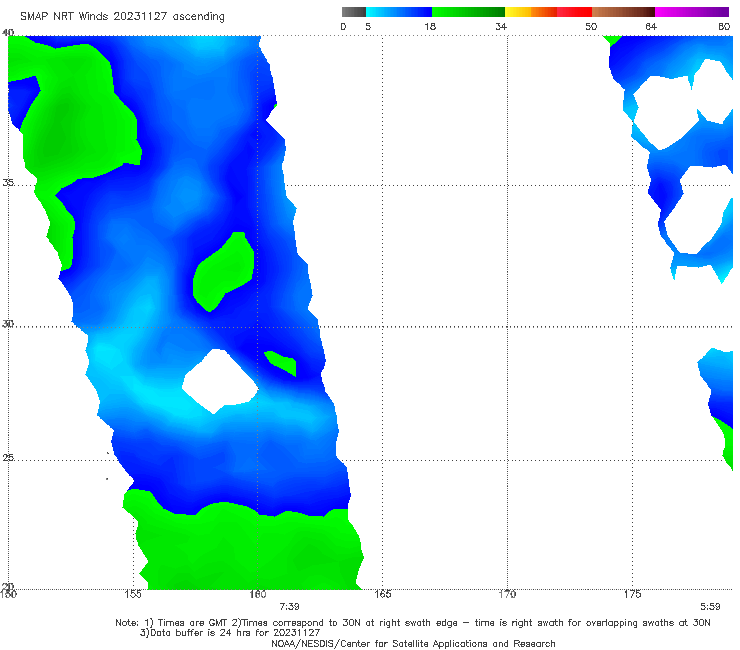Click the latitude axis label "30"

tap(8, 324)
